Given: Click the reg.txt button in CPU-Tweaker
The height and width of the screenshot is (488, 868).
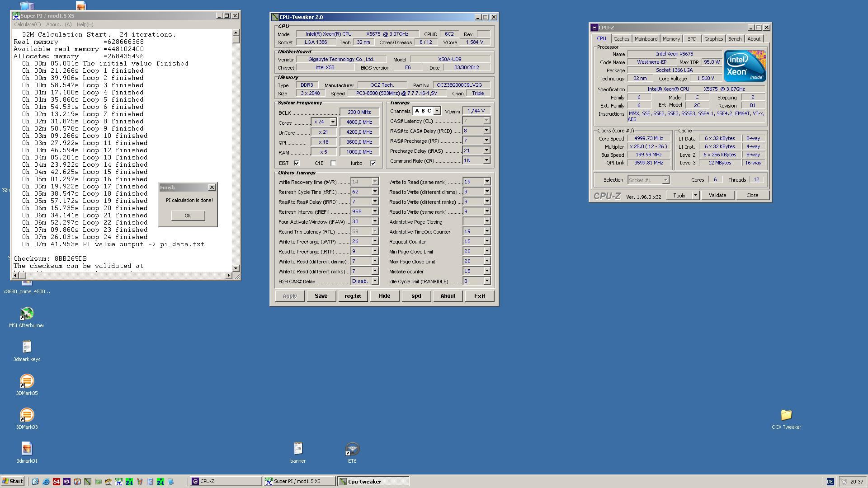Looking at the screenshot, I should pyautogui.click(x=353, y=296).
